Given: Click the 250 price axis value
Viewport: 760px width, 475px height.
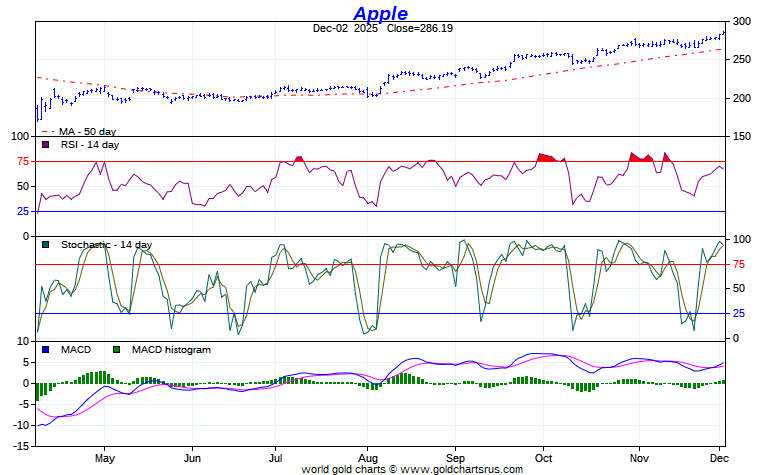Looking at the screenshot, I should [x=742, y=60].
